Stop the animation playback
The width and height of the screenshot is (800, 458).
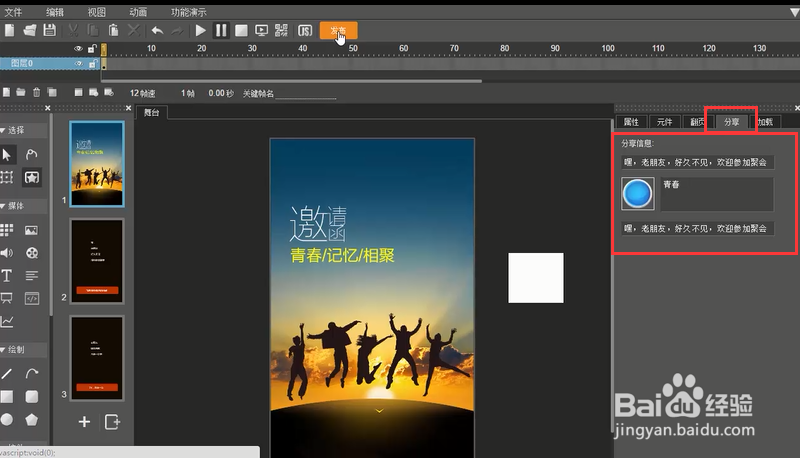(241, 31)
